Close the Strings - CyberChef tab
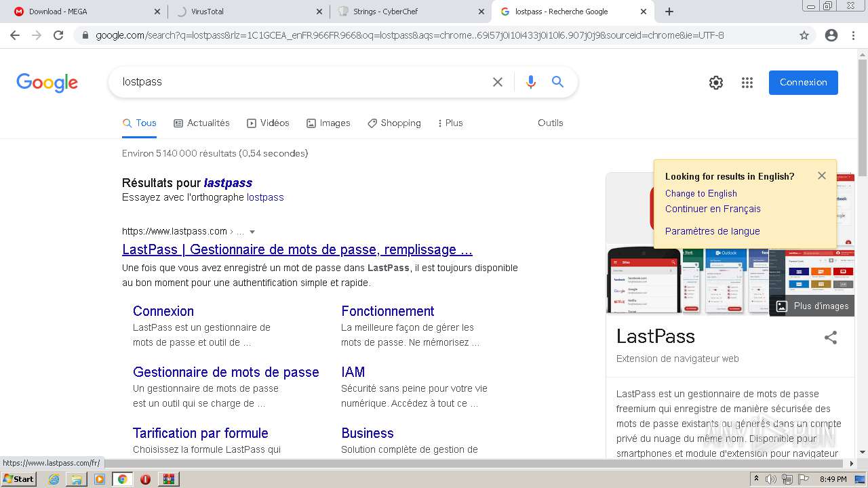The height and width of the screenshot is (488, 868). tap(481, 12)
